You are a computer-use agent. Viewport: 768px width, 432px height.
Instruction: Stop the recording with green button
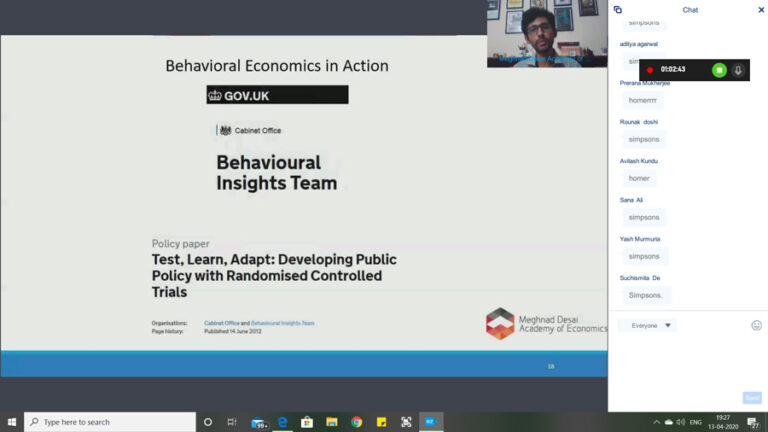[718, 70]
